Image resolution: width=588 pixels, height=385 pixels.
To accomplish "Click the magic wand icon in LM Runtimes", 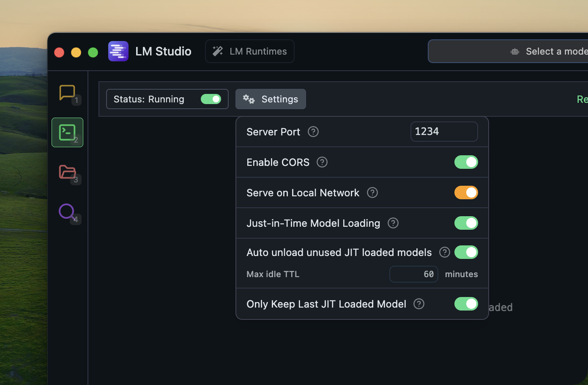I will tap(218, 51).
